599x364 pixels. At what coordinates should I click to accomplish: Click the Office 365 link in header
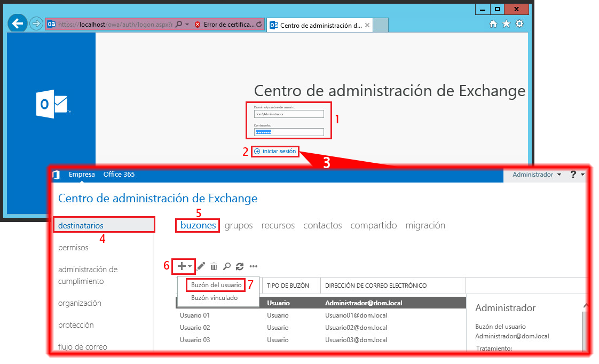click(119, 174)
